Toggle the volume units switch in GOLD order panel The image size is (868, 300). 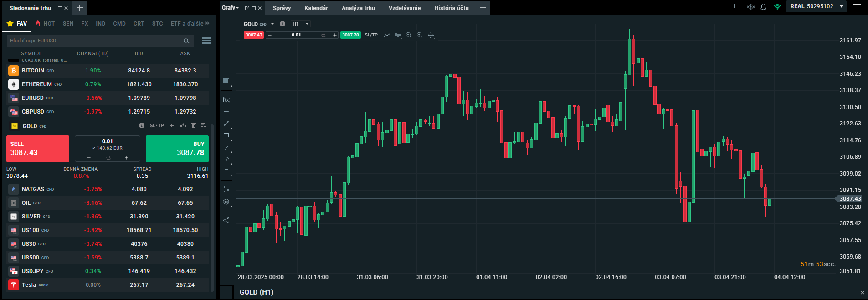point(108,158)
